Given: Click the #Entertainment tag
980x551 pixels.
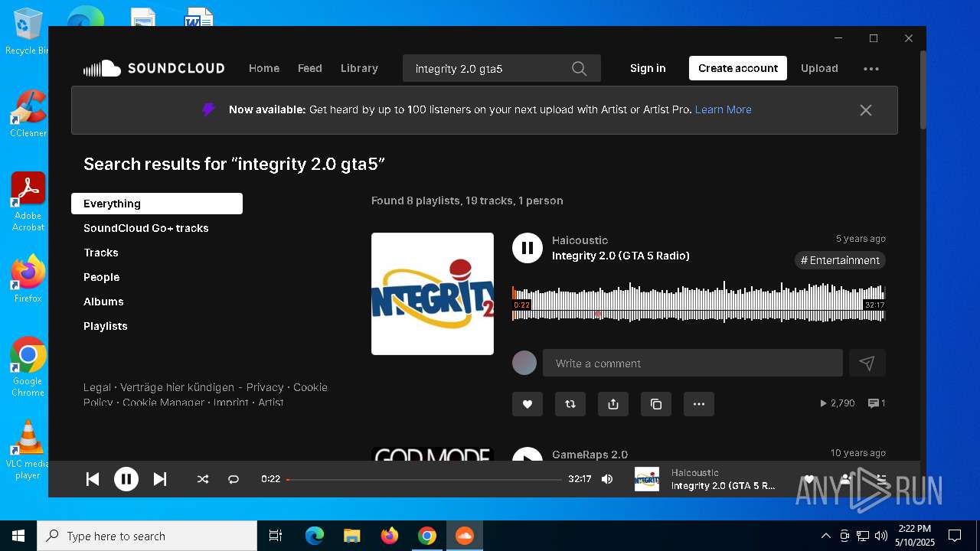Looking at the screenshot, I should [840, 260].
